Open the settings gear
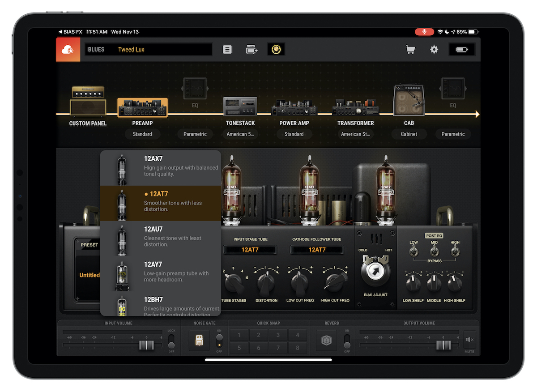This screenshot has height=392, width=537. (434, 50)
